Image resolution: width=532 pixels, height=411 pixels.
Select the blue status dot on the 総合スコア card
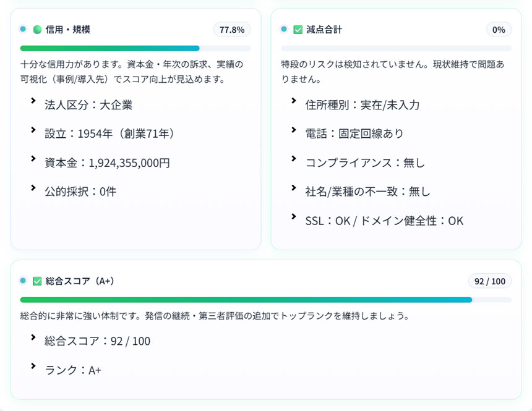(24, 281)
